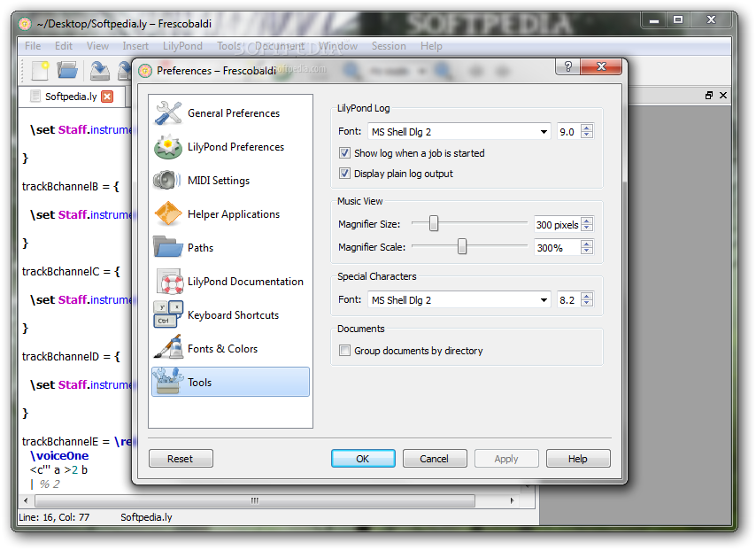The height and width of the screenshot is (550, 756).
Task: Select LilyPond Documentation lifebuoy icon
Action: pos(170,282)
